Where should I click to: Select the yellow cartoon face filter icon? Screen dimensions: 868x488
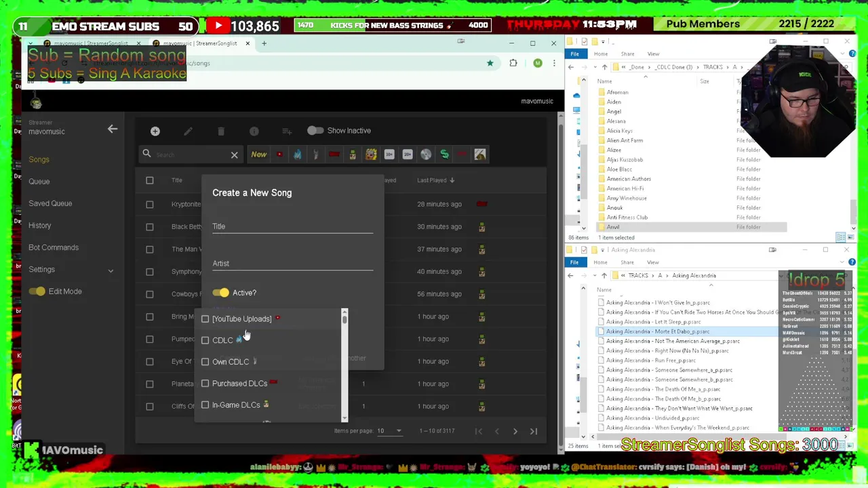(371, 155)
